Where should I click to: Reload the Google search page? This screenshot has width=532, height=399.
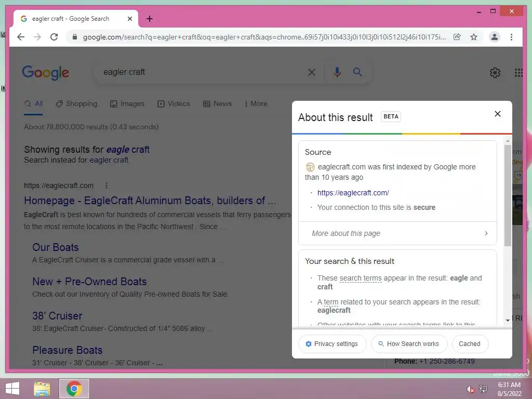tap(54, 37)
